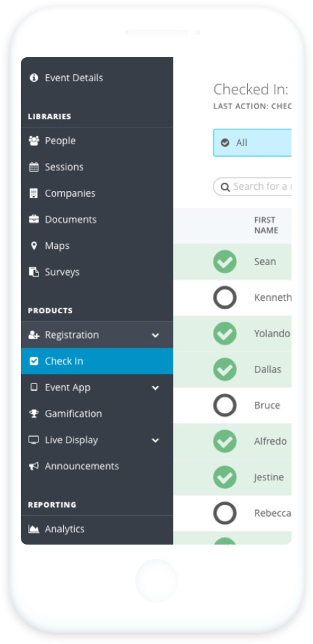
Task: Go to the Surveys menu item
Action: pyautogui.click(x=97, y=272)
